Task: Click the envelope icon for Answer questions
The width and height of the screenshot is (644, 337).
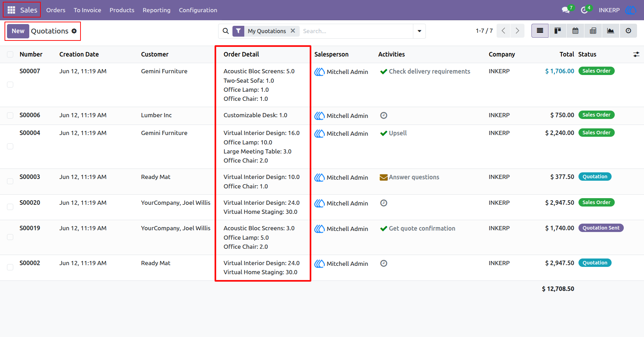Action: tap(384, 177)
